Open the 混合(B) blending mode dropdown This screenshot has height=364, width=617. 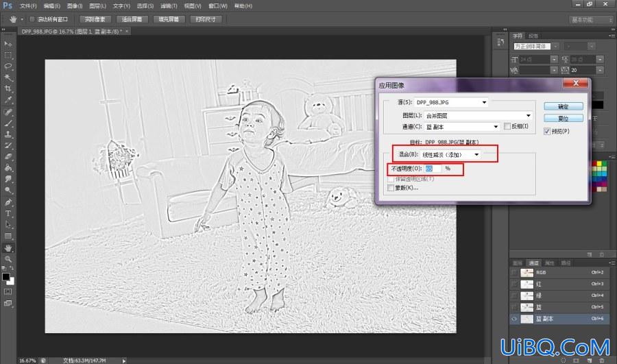450,155
